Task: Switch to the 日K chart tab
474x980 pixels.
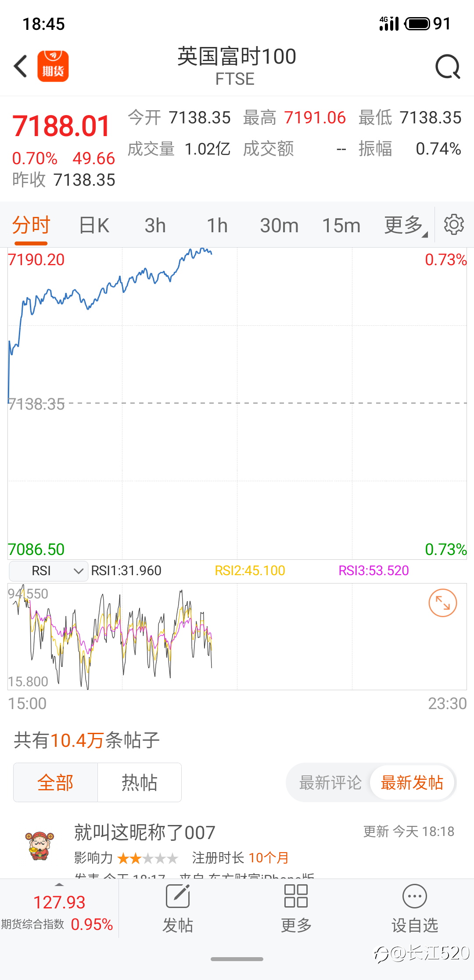Action: pos(94,225)
